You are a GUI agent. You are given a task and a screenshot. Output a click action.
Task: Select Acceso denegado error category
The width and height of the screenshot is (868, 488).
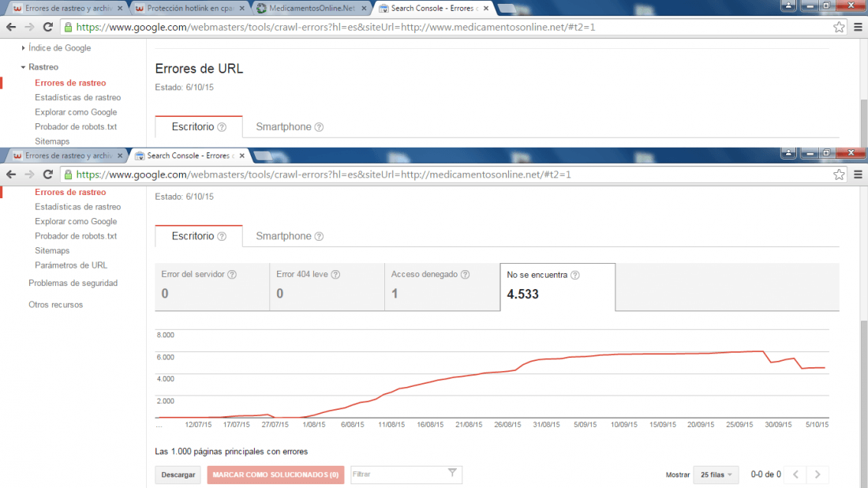pos(443,287)
